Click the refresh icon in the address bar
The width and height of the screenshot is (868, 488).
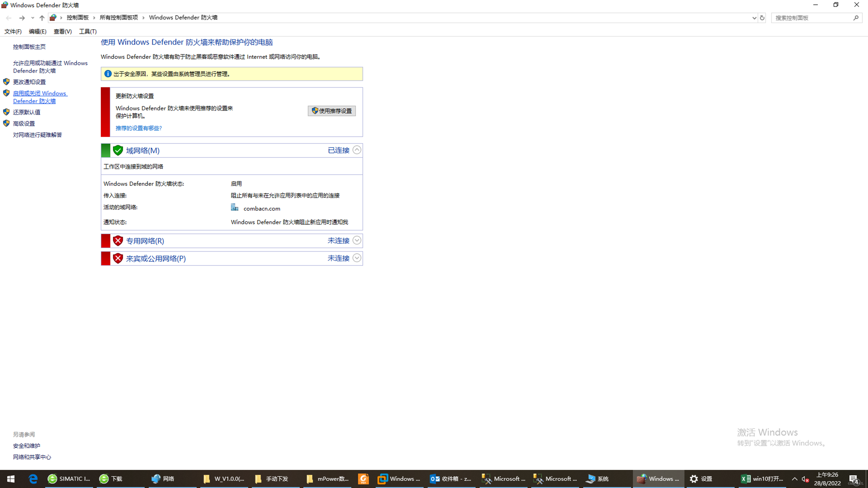(762, 18)
